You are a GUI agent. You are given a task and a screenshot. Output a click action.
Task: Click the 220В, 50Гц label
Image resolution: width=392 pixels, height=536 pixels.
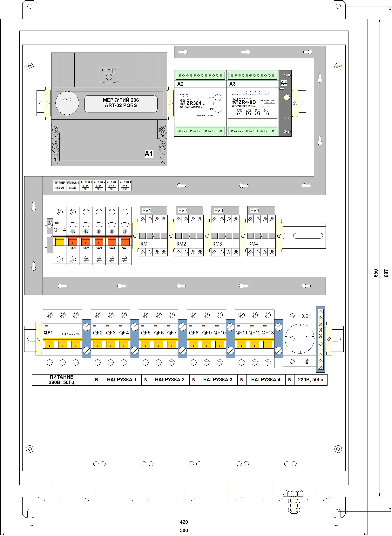(310, 380)
